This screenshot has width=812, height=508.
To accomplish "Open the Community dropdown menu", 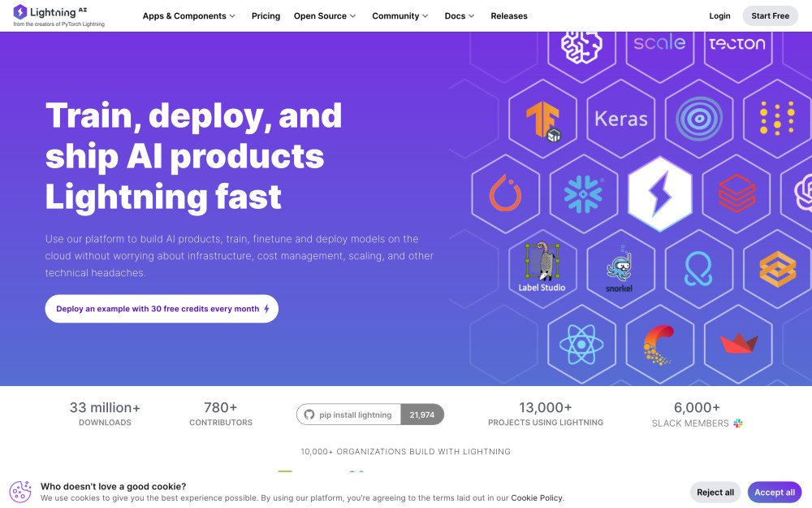I will tap(400, 16).
